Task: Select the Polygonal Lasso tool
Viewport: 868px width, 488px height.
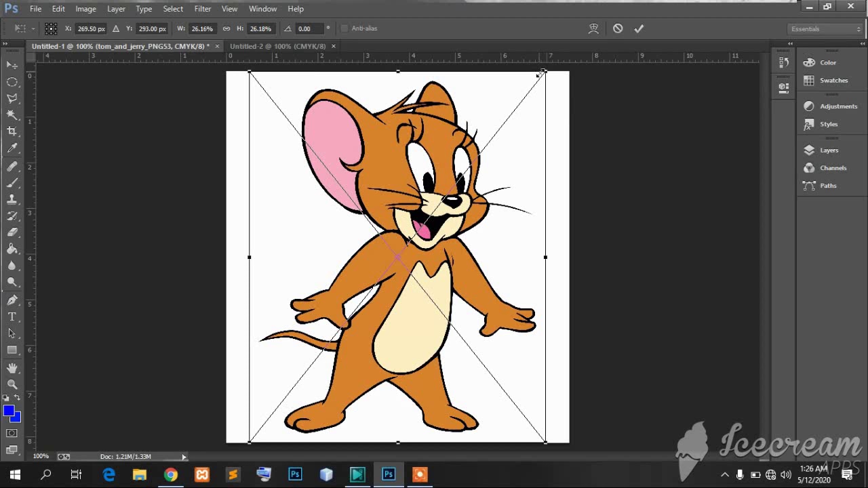Action: [x=12, y=99]
